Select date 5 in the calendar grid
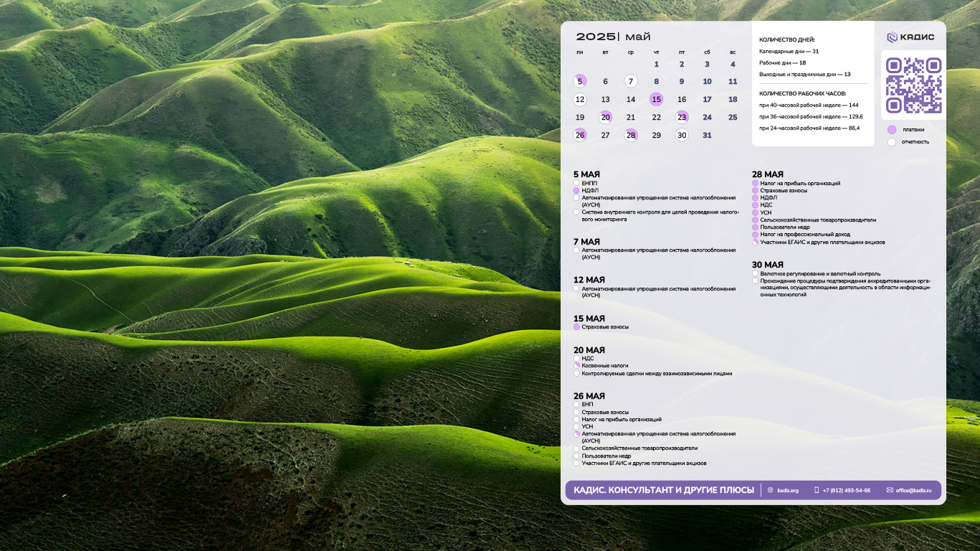Image resolution: width=980 pixels, height=551 pixels. pyautogui.click(x=580, y=81)
